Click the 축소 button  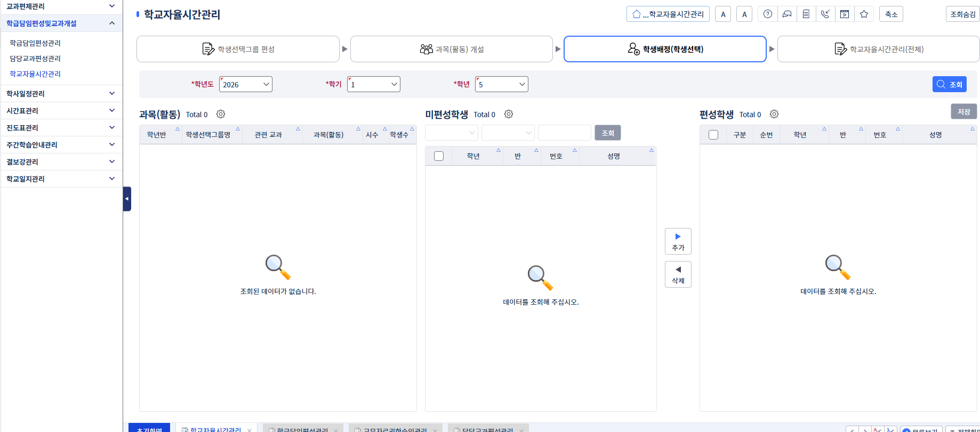(891, 14)
